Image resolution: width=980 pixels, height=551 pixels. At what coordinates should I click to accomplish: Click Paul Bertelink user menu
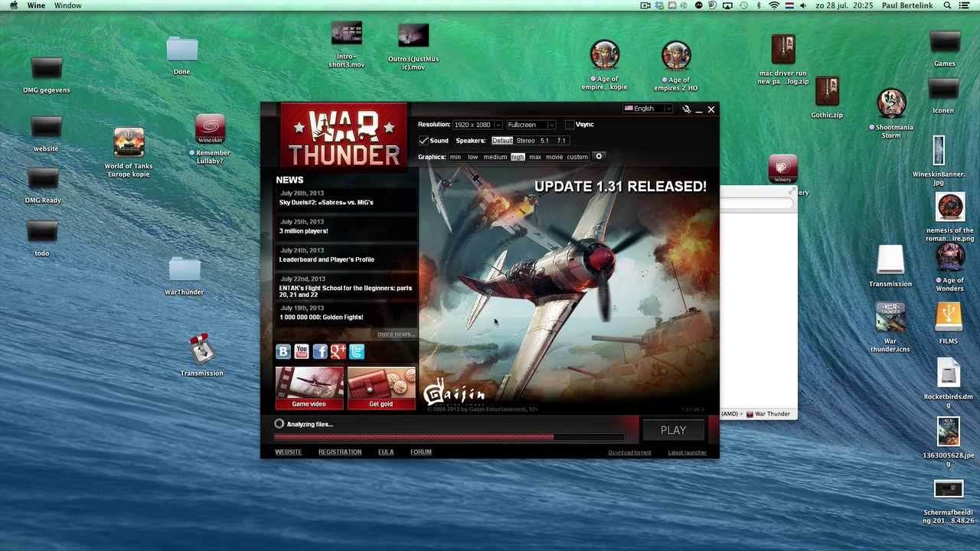[x=906, y=5]
